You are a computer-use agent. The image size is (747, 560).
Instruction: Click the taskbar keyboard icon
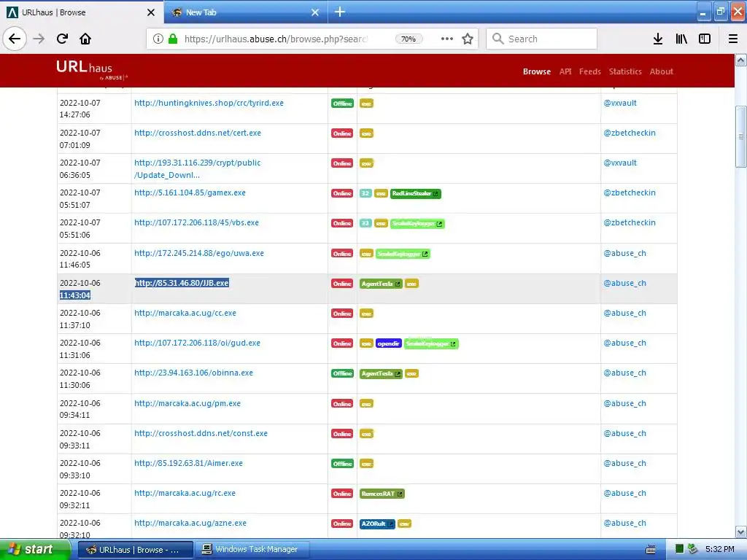click(650, 550)
